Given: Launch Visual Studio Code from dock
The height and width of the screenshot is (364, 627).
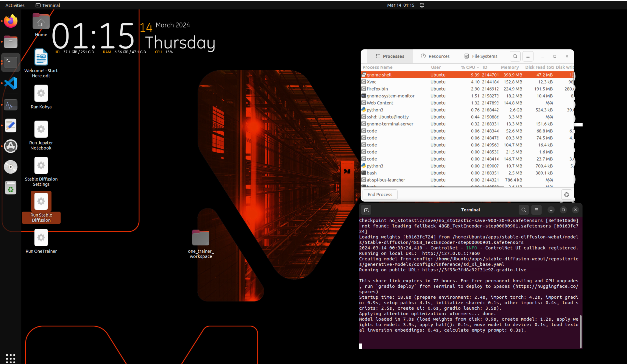Looking at the screenshot, I should 11,83.
